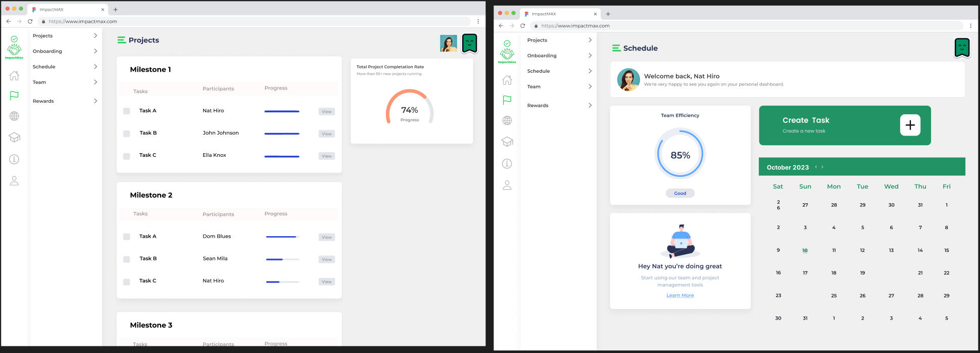This screenshot has width=980, height=353.
Task: Click green flag icon in Schedule window sidebar
Action: coord(507,100)
